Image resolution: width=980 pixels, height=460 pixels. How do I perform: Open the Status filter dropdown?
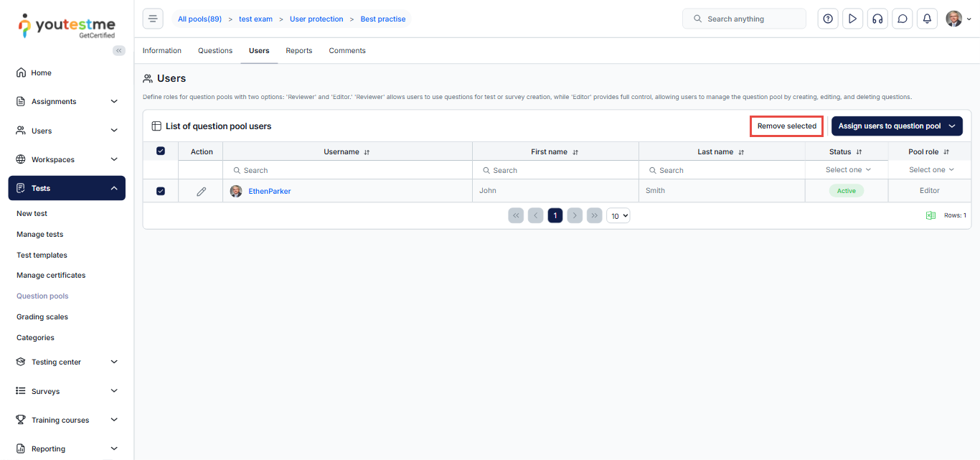point(847,170)
